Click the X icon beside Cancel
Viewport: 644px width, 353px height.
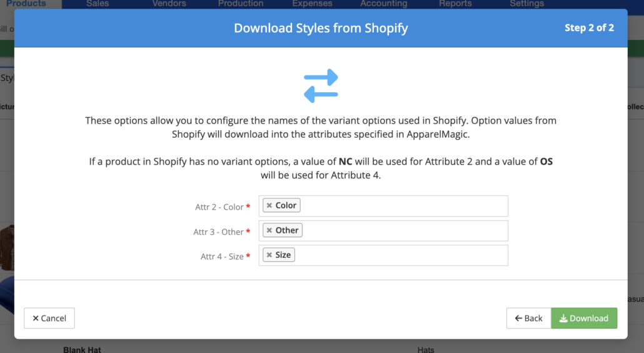[36, 318]
